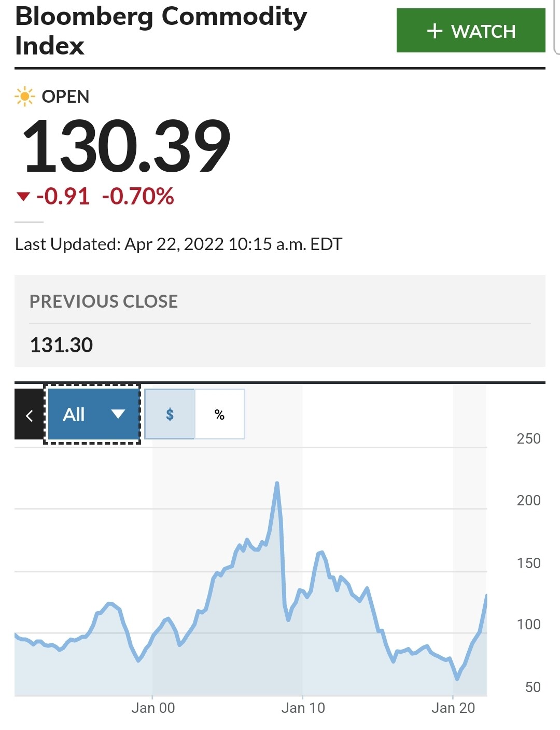Click the Jan 10 axis marker

303,708
